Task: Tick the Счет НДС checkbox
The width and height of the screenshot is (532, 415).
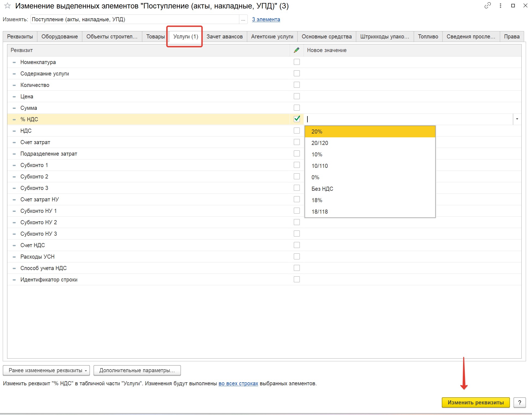Action: click(297, 245)
